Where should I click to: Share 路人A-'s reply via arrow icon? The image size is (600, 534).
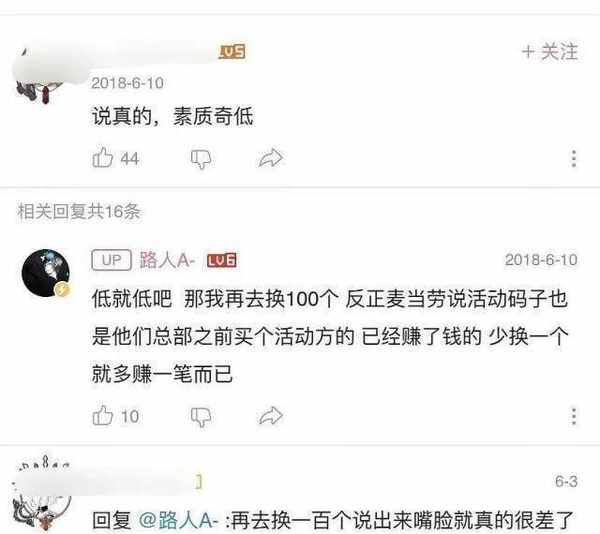(271, 416)
